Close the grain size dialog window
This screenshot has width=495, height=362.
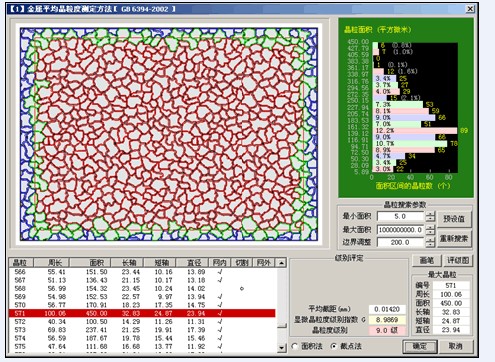pyautogui.click(x=470, y=9)
